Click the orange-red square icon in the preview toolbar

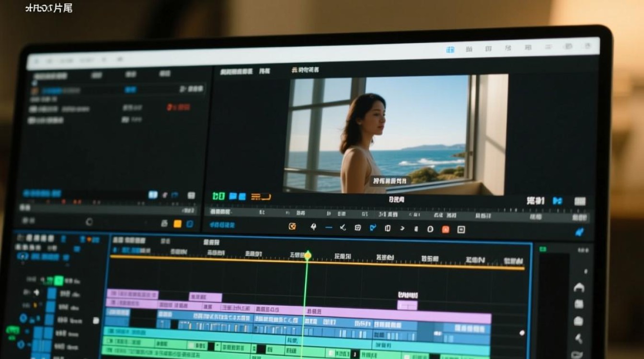446,229
